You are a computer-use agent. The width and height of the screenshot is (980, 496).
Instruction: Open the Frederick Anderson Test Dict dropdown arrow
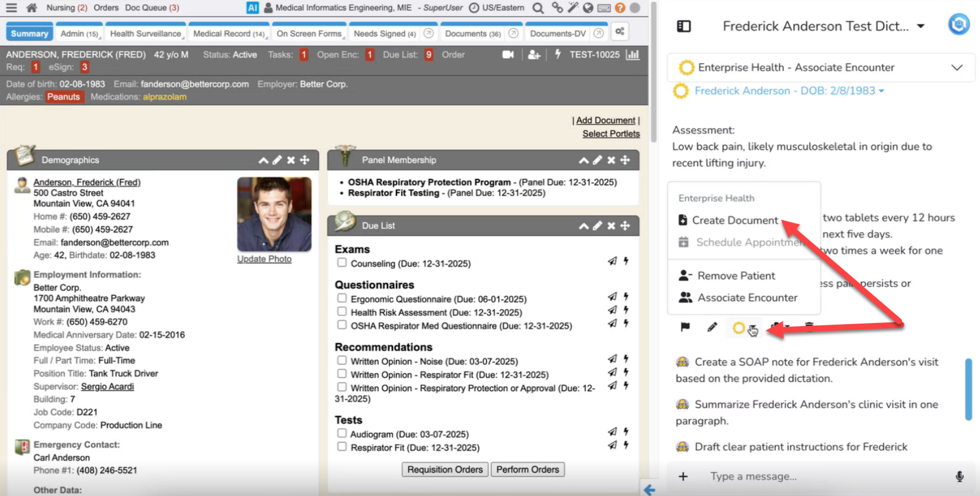(920, 26)
